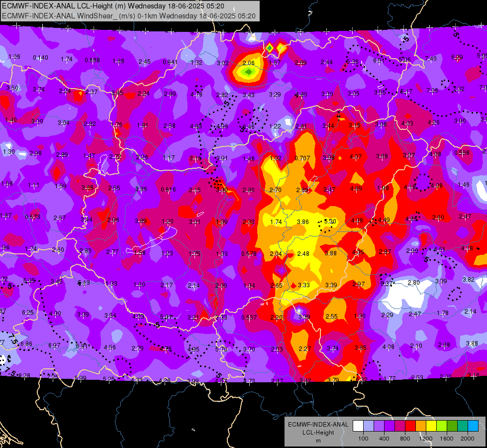Click the wind shear value 5.13

[x=84, y=283]
